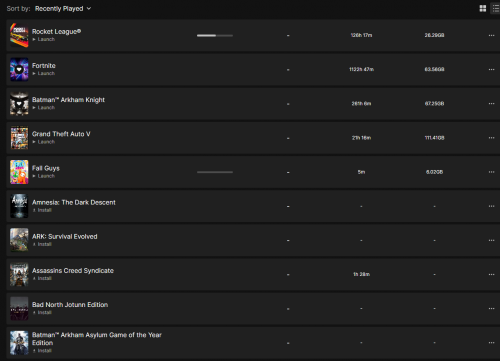The height and width of the screenshot is (361, 500).
Task: Install Bad North Jotunn Edition
Action: tap(42, 312)
